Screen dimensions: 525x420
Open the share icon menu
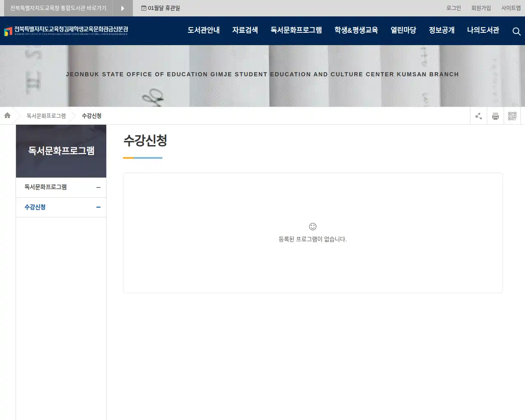pos(479,116)
